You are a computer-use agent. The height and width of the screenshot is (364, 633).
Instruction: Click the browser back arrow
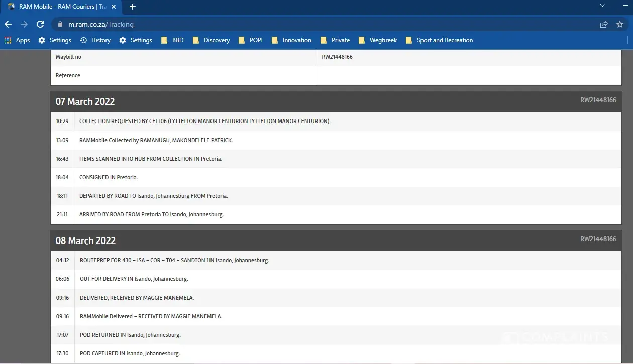tap(8, 24)
